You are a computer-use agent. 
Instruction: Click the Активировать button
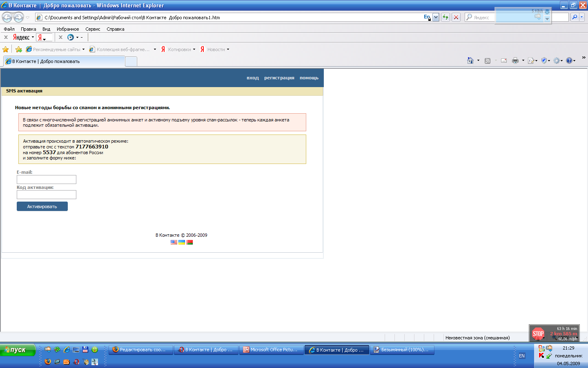pos(42,206)
